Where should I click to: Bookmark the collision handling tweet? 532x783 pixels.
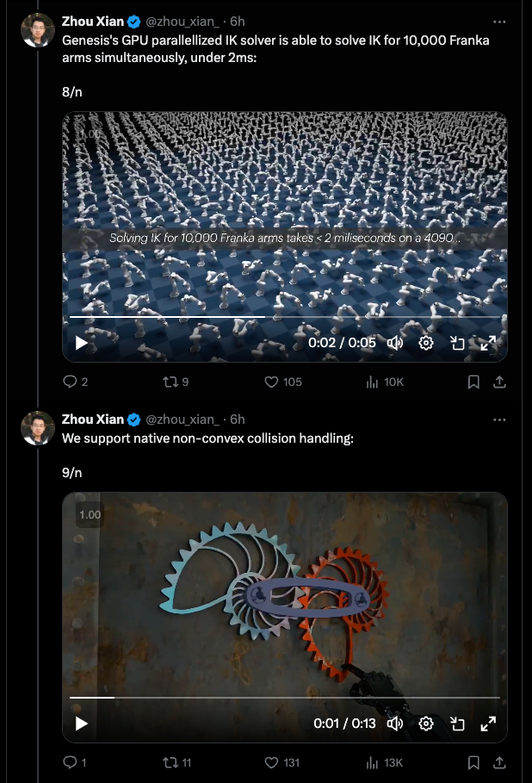click(x=473, y=762)
